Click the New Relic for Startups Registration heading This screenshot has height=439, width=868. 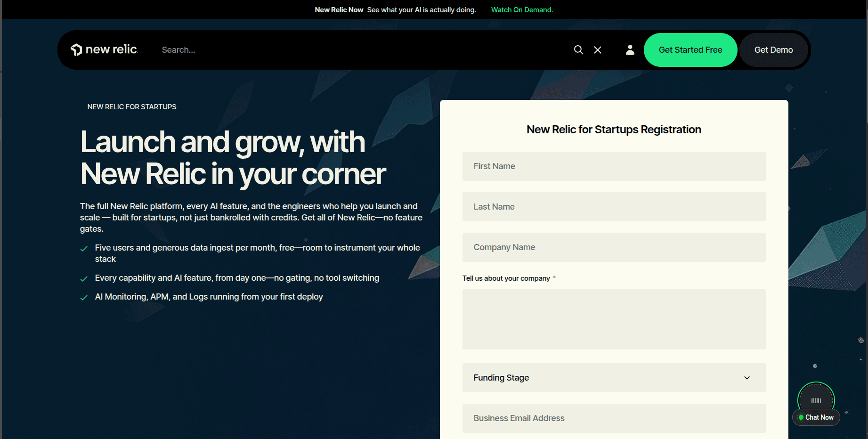[x=614, y=130]
